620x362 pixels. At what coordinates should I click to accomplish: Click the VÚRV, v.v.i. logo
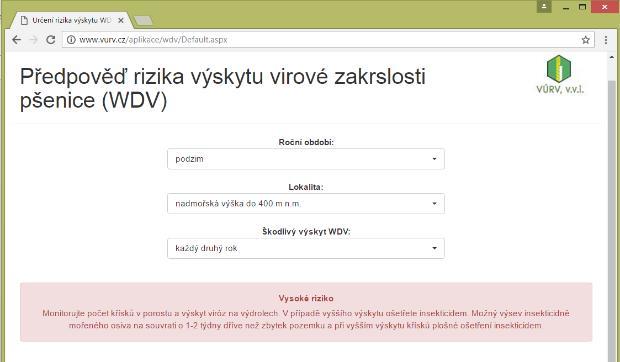tap(559, 75)
